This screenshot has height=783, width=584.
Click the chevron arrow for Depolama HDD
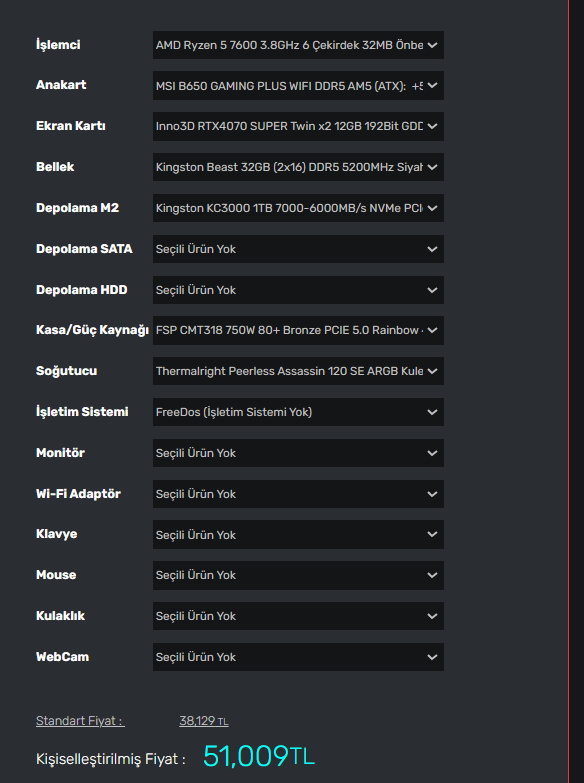coord(433,290)
